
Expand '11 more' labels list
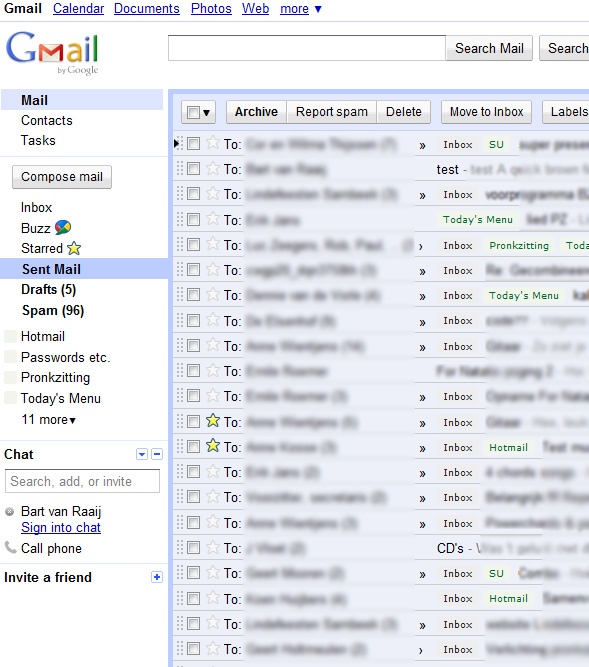coord(49,419)
